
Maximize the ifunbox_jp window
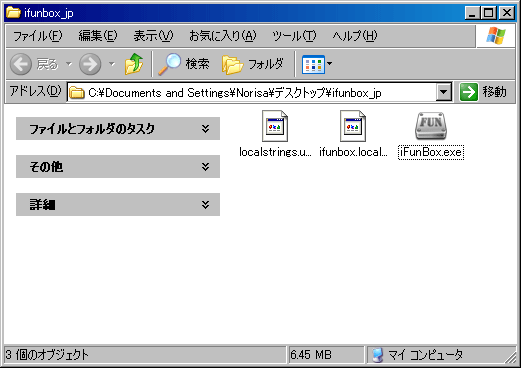coord(489,13)
